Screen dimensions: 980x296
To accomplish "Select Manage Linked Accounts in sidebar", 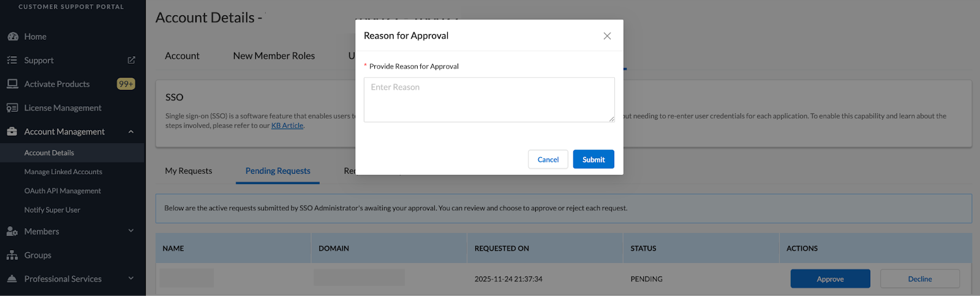I will (63, 172).
